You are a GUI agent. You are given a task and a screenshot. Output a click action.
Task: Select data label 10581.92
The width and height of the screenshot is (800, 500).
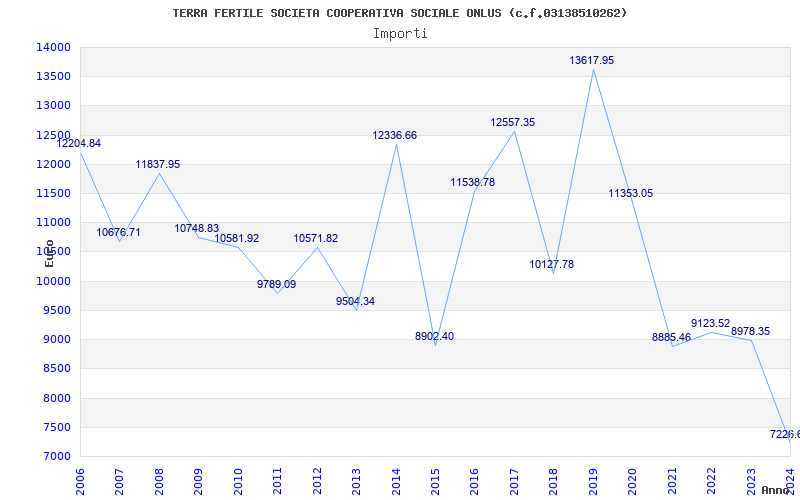pos(237,238)
